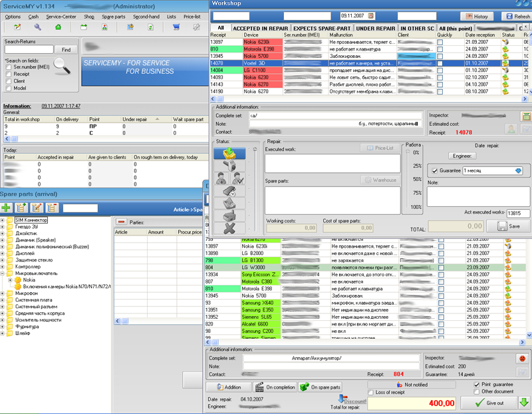Tick the Loss of receipt checkbox
532x414 pixels.
pyautogui.click(x=371, y=392)
